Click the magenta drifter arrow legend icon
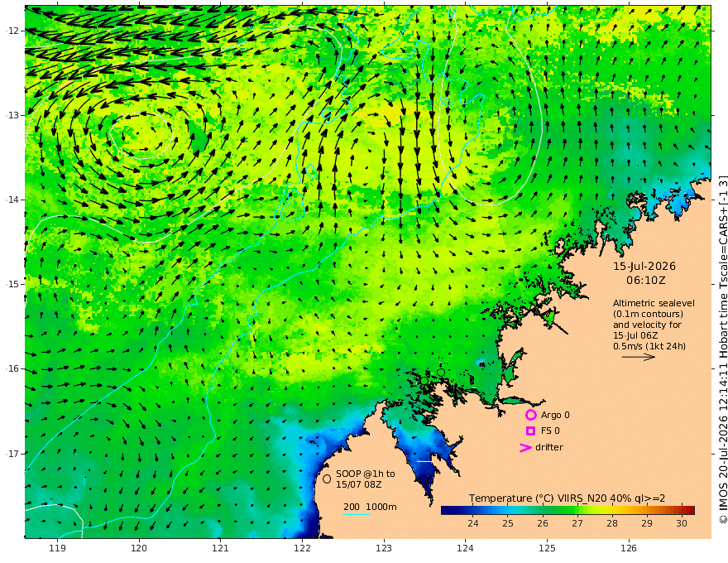 [525, 448]
